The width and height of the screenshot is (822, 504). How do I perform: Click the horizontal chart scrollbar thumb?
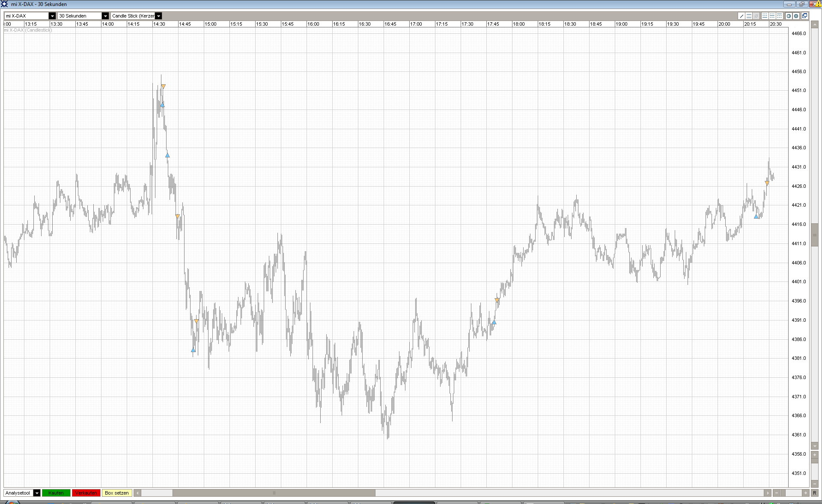(x=274, y=493)
